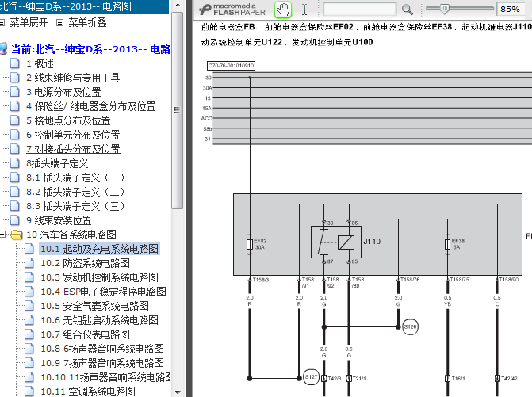Select the FlashPaper hand pan tool
The image size is (532, 397).
282,10
